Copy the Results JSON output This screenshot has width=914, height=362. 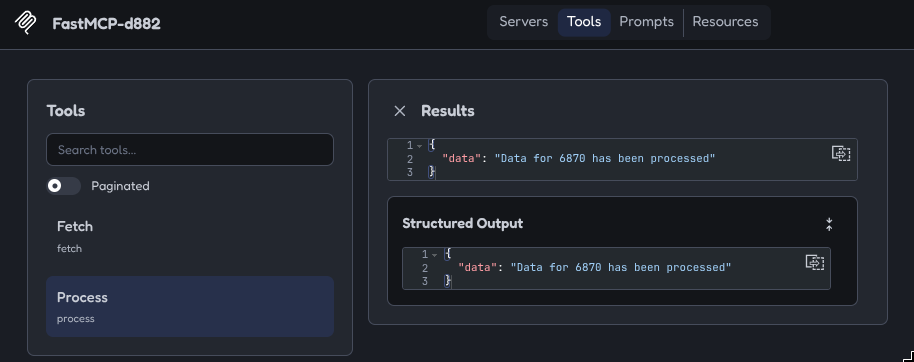tap(841, 153)
